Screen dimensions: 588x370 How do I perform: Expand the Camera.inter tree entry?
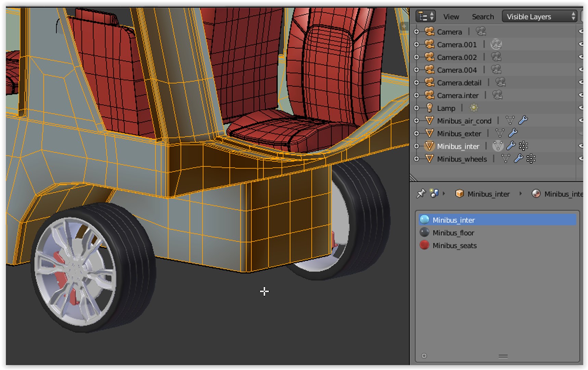[x=417, y=95]
